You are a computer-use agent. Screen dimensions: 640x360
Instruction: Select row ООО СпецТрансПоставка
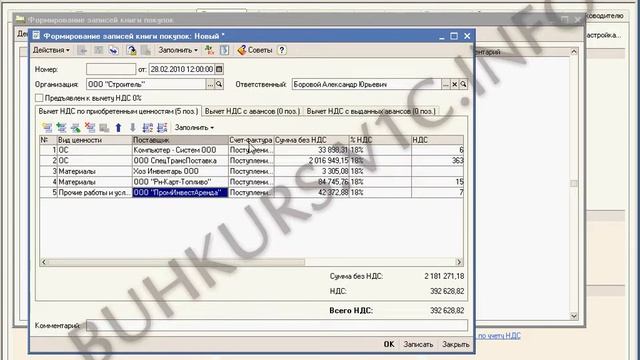(x=251, y=160)
